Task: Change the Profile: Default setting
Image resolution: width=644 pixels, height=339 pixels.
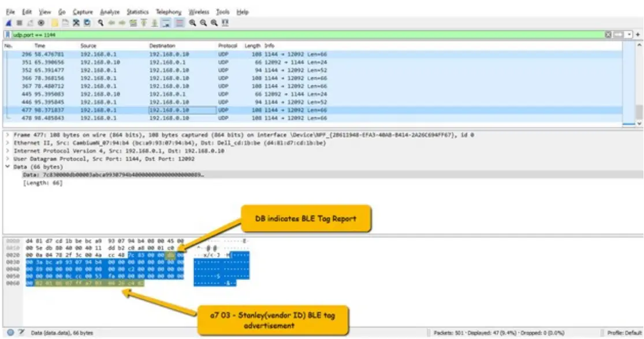Action: [x=624, y=333]
